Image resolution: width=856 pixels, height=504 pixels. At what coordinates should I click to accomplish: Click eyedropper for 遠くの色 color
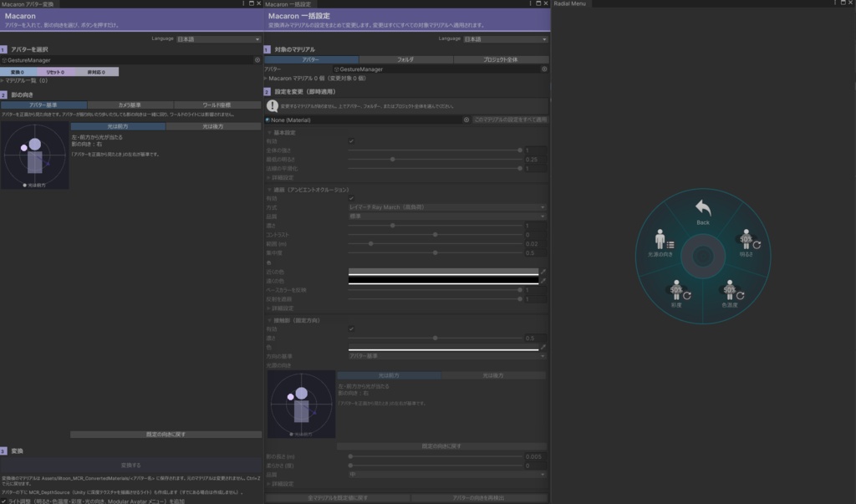pos(543,281)
